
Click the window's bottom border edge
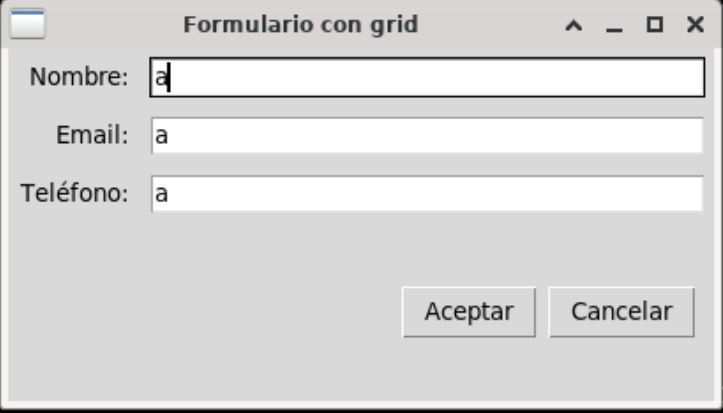tap(360, 406)
